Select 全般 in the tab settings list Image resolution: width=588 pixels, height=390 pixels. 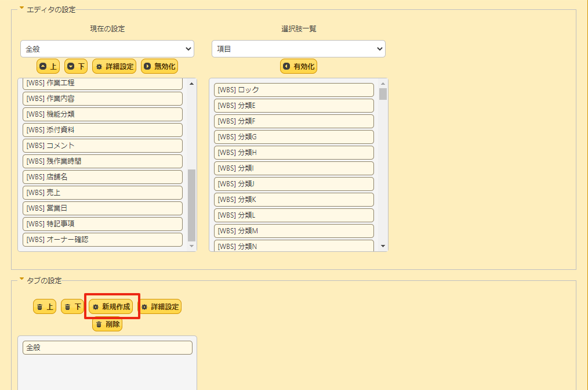[107, 347]
